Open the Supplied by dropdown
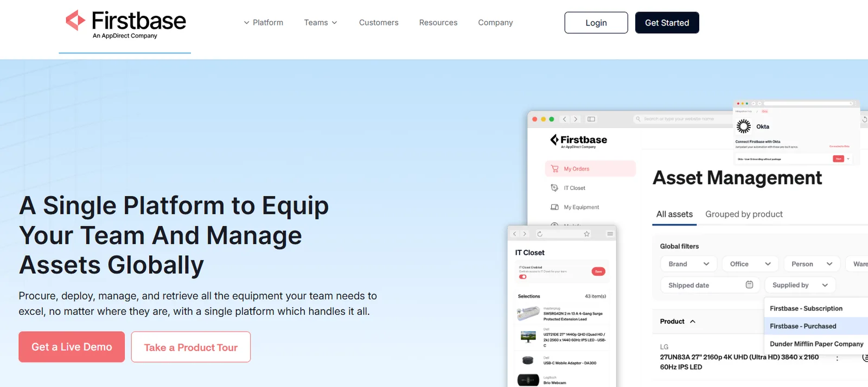 (x=800, y=285)
